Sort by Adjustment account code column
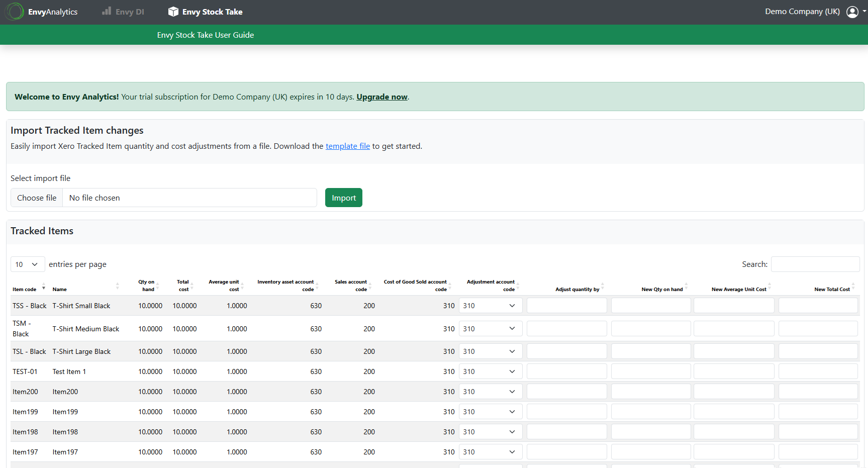 [x=518, y=286]
